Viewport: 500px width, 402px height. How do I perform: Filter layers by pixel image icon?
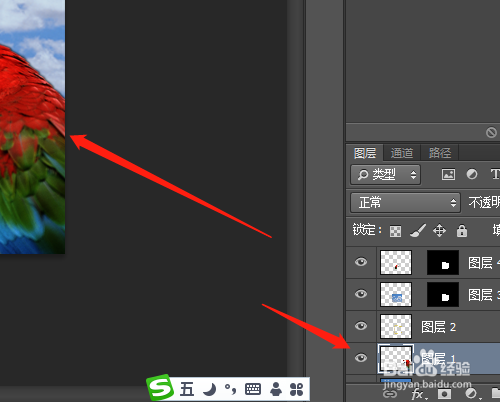point(448,174)
